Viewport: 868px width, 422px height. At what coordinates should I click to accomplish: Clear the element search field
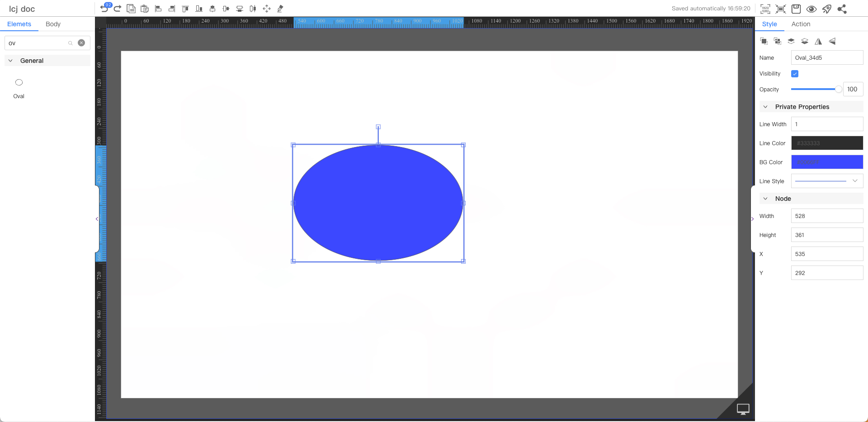81,43
